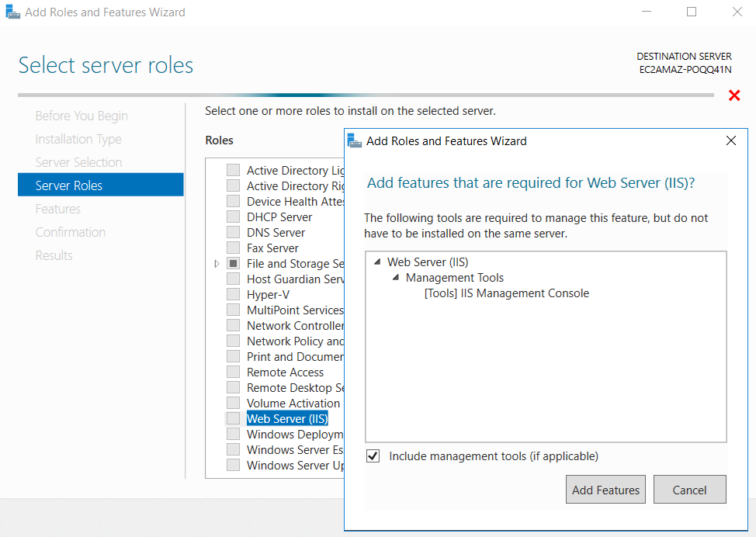Go to the Confirmation step
The width and height of the screenshot is (756, 537).
coord(71,232)
